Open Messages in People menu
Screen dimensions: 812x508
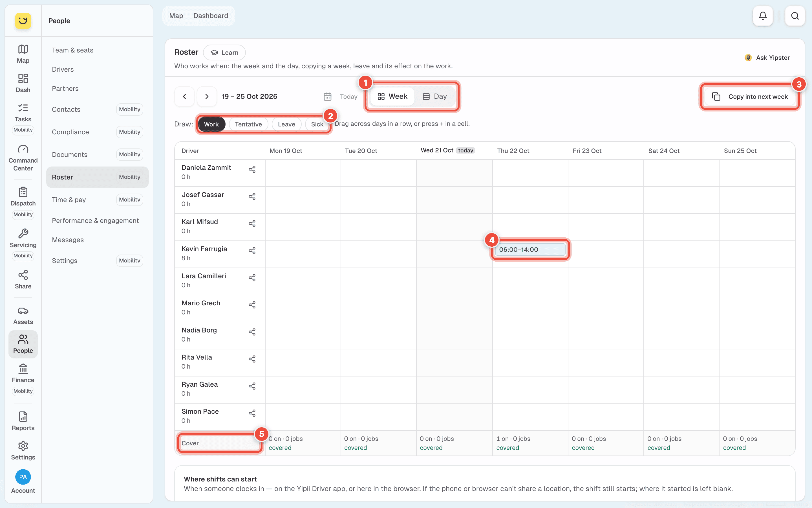tap(97, 240)
